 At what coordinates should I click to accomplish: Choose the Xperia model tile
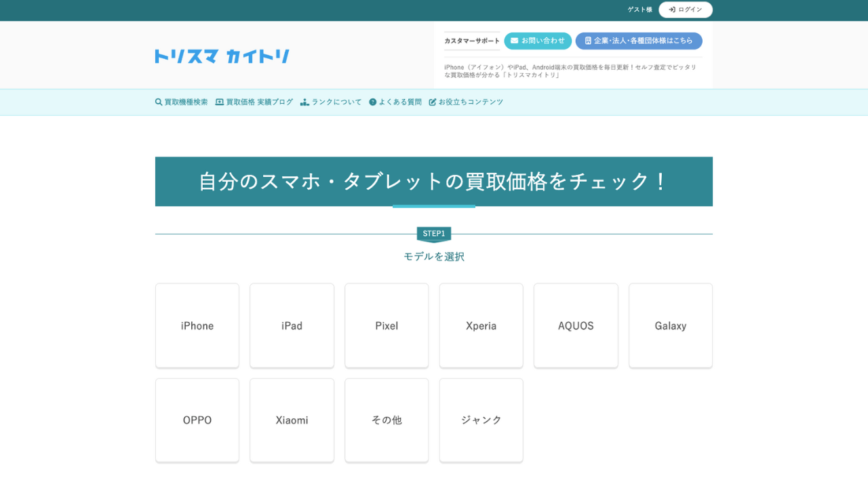(x=481, y=326)
